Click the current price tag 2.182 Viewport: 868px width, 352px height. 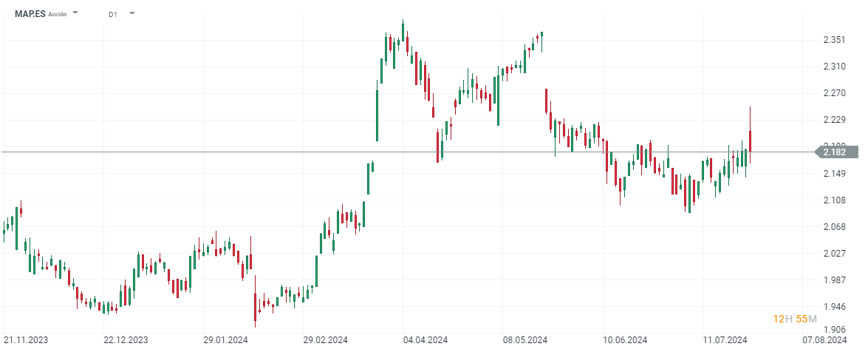[x=835, y=152]
